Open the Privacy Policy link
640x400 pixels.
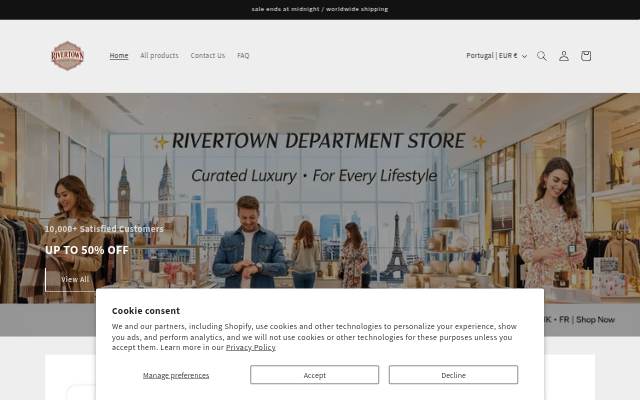pos(251,347)
